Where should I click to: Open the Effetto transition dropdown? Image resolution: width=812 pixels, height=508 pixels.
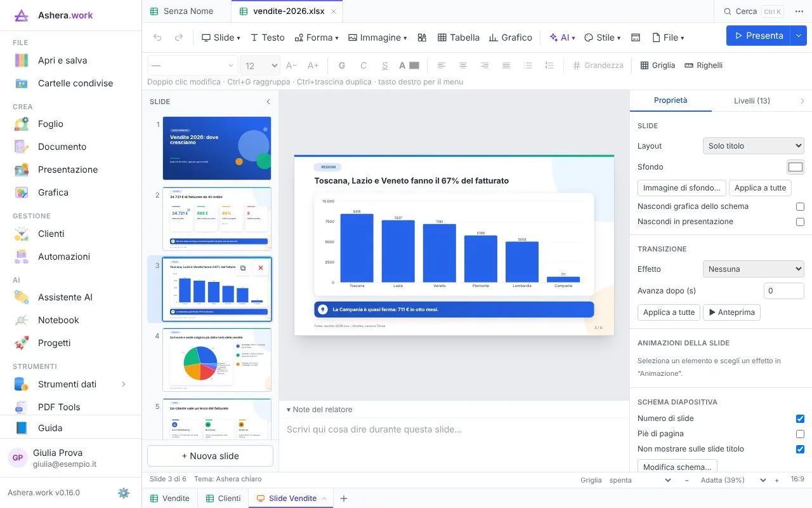click(x=754, y=269)
